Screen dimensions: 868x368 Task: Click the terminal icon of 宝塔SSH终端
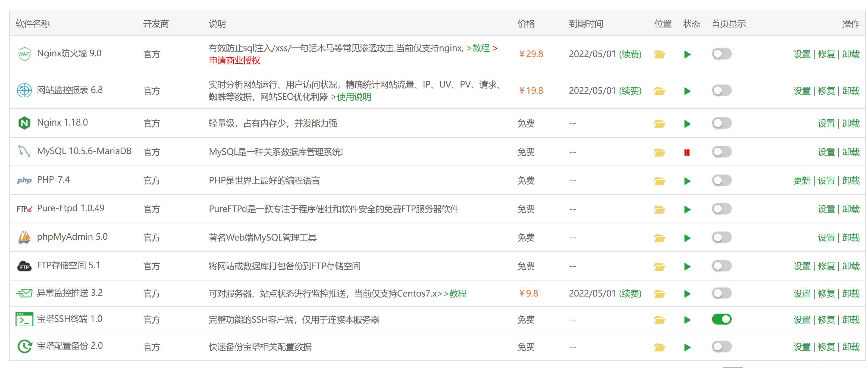coord(24,319)
